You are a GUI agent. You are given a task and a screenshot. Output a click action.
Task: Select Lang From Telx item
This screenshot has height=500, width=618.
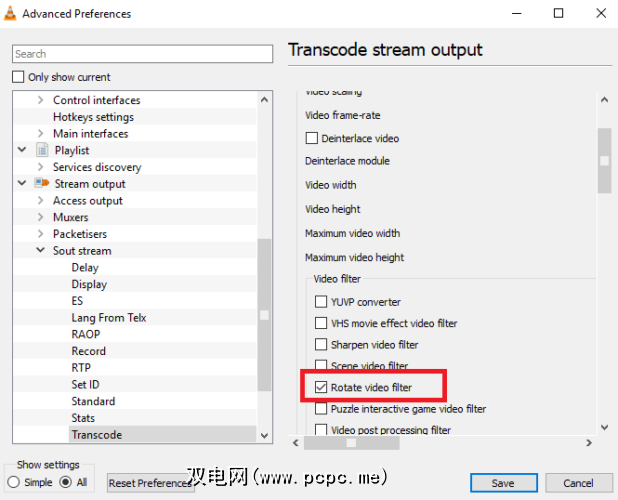point(109,318)
